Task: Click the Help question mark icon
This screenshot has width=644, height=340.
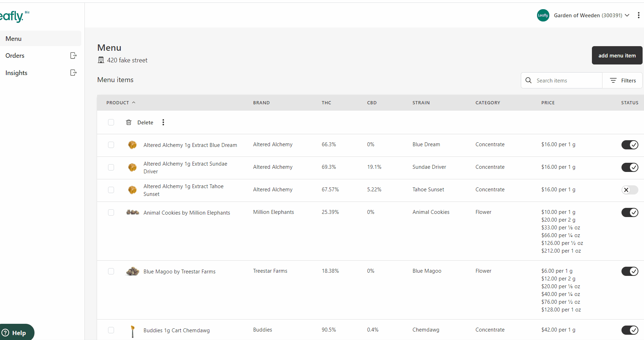Action: click(x=5, y=333)
